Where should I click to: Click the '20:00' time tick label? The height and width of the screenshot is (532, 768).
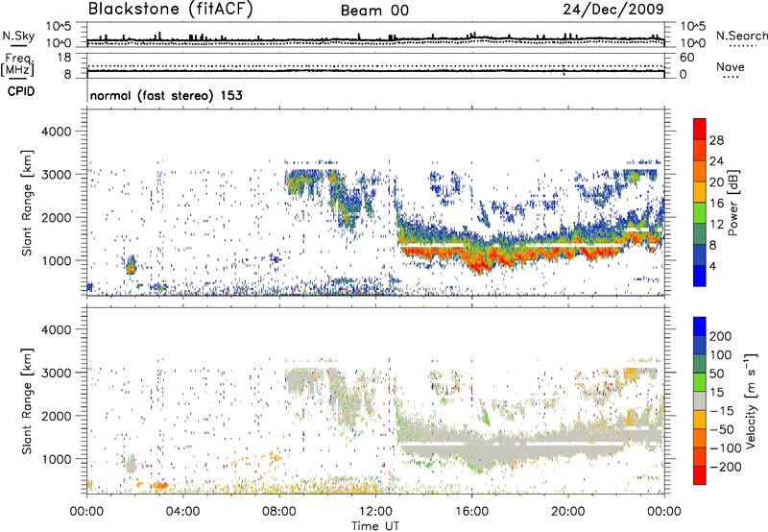pyautogui.click(x=567, y=512)
